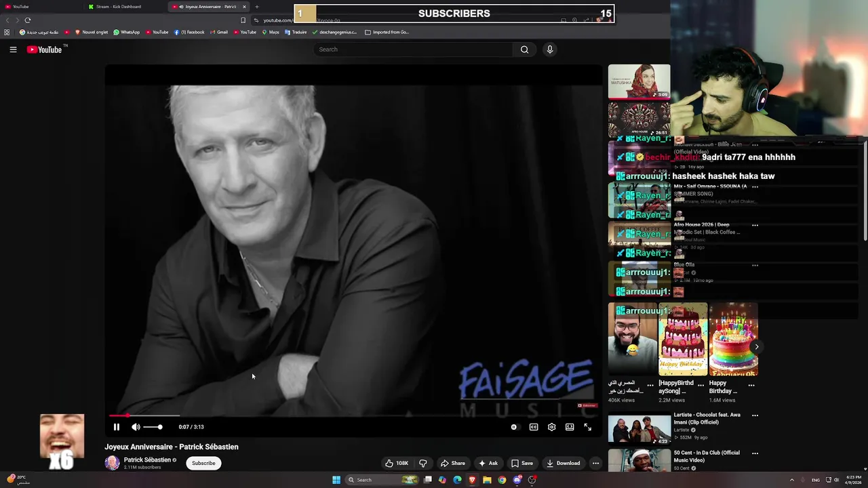Screen dimensions: 868x488
Task: Open Lartiste - Chocolat video thumbnail
Action: pos(639,428)
